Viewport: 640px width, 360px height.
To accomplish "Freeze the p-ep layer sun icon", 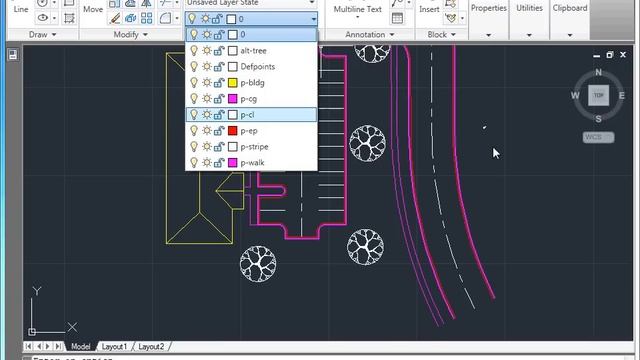I will coord(207,131).
